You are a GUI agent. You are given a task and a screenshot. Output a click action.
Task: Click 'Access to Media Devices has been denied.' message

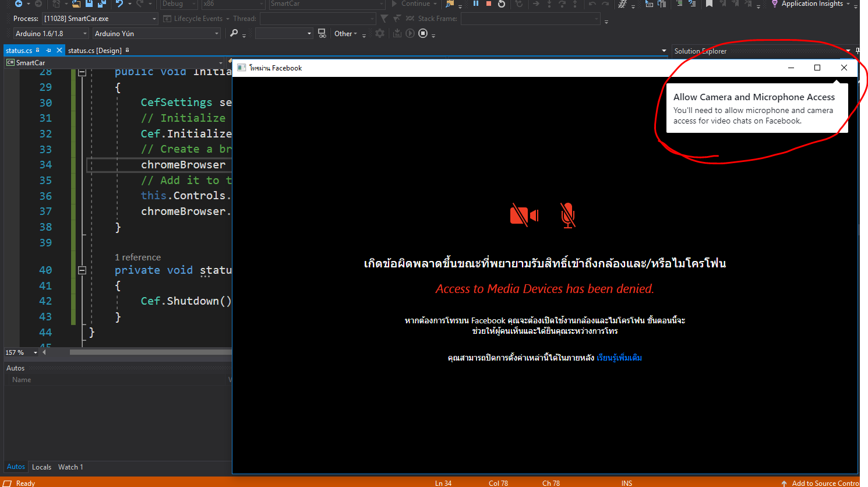tap(545, 289)
